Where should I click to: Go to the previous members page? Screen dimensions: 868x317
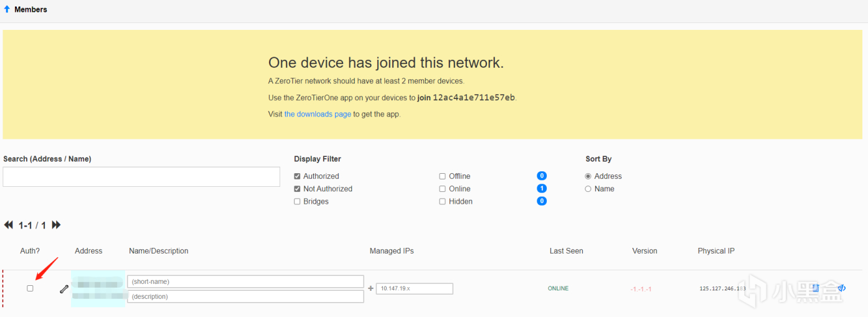tap(9, 225)
